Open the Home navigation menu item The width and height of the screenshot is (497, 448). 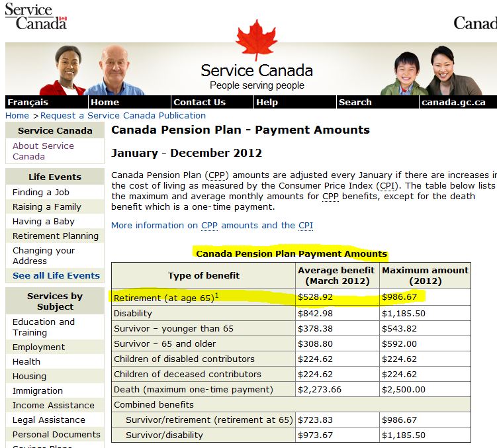(x=105, y=103)
